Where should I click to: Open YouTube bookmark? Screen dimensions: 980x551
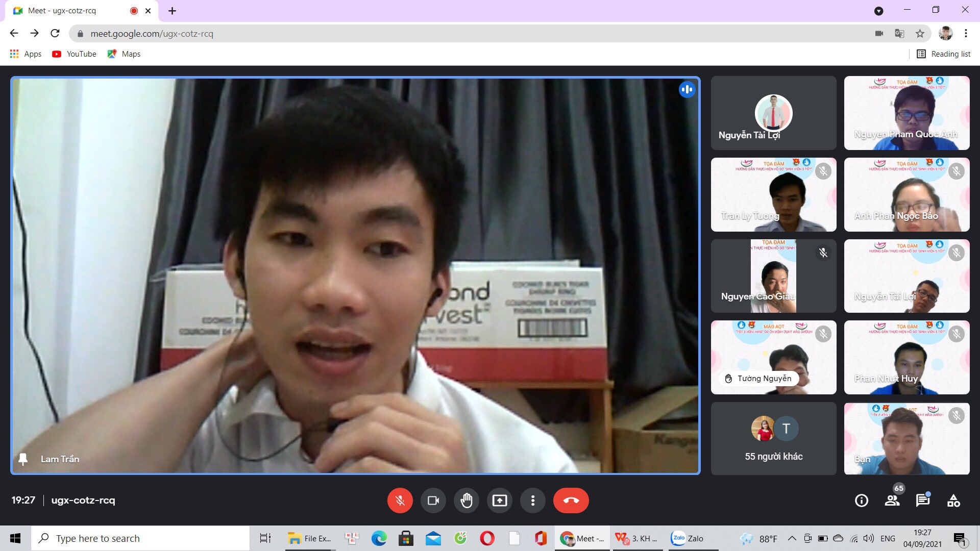pyautogui.click(x=74, y=54)
